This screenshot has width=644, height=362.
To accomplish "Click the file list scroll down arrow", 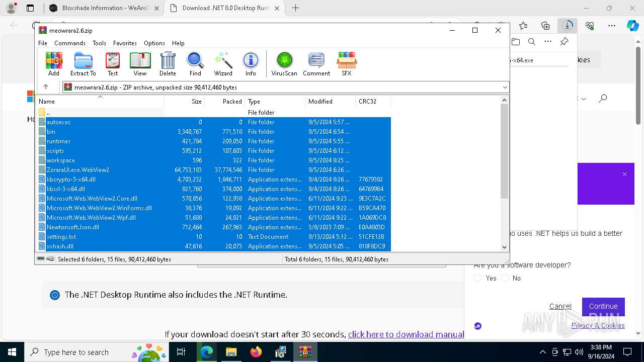I will tap(505, 247).
